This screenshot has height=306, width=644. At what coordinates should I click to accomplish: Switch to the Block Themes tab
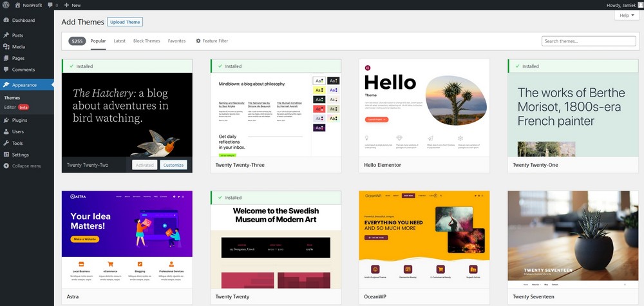click(x=147, y=41)
